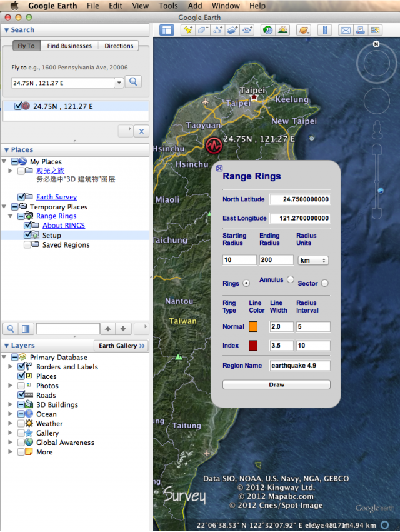Add an image overlay from the toolbar

tap(232, 30)
